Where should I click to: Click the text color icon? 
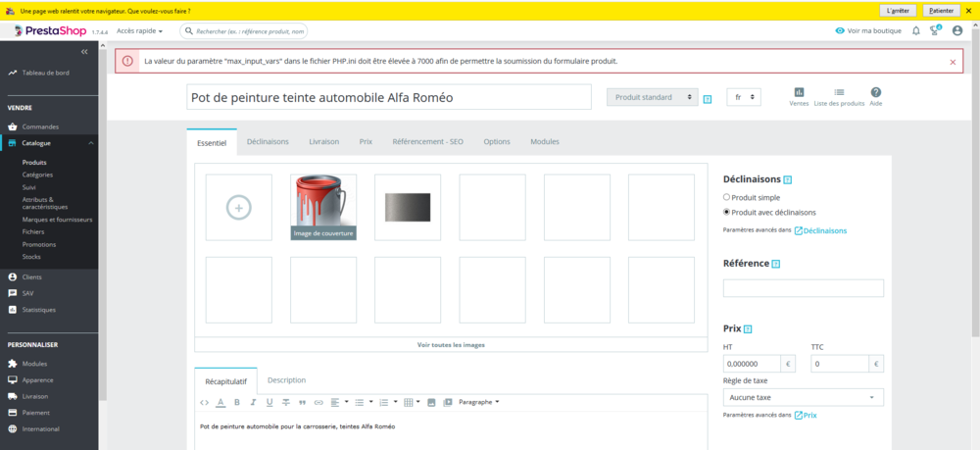point(220,403)
